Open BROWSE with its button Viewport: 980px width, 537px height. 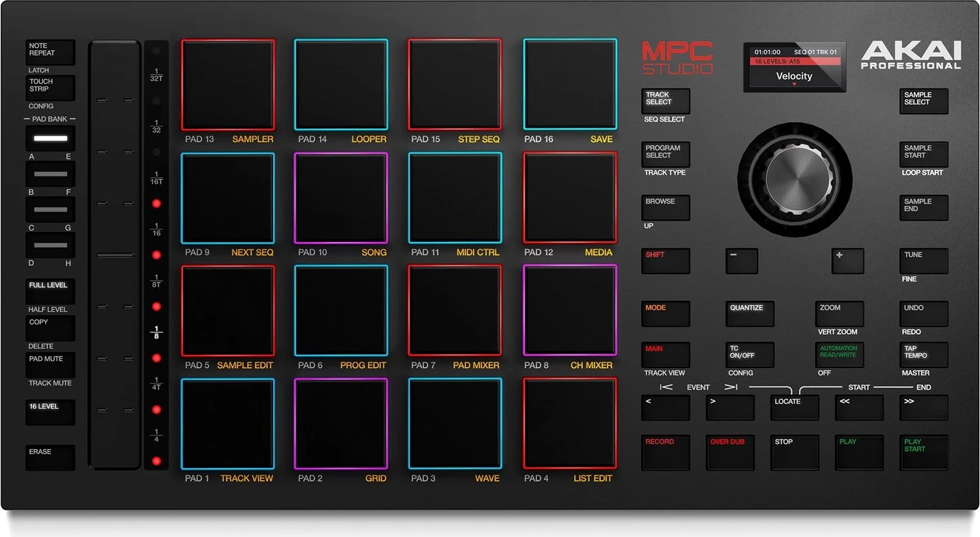click(x=666, y=208)
